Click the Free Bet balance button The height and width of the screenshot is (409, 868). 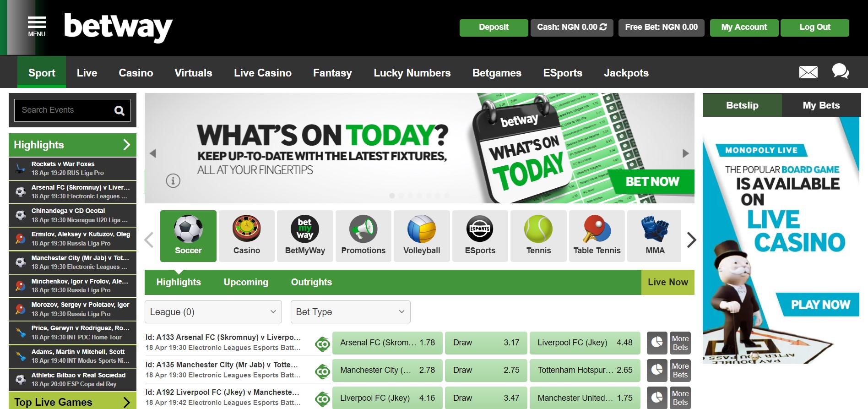pos(661,27)
